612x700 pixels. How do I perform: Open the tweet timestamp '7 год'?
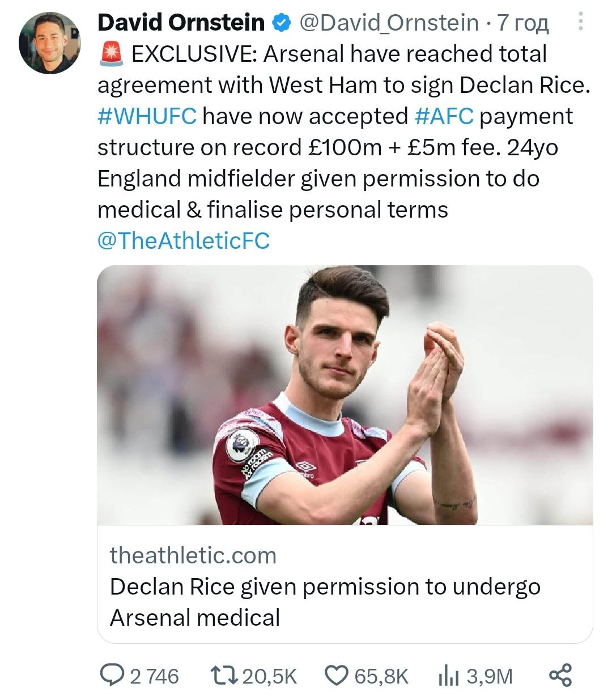tap(523, 23)
